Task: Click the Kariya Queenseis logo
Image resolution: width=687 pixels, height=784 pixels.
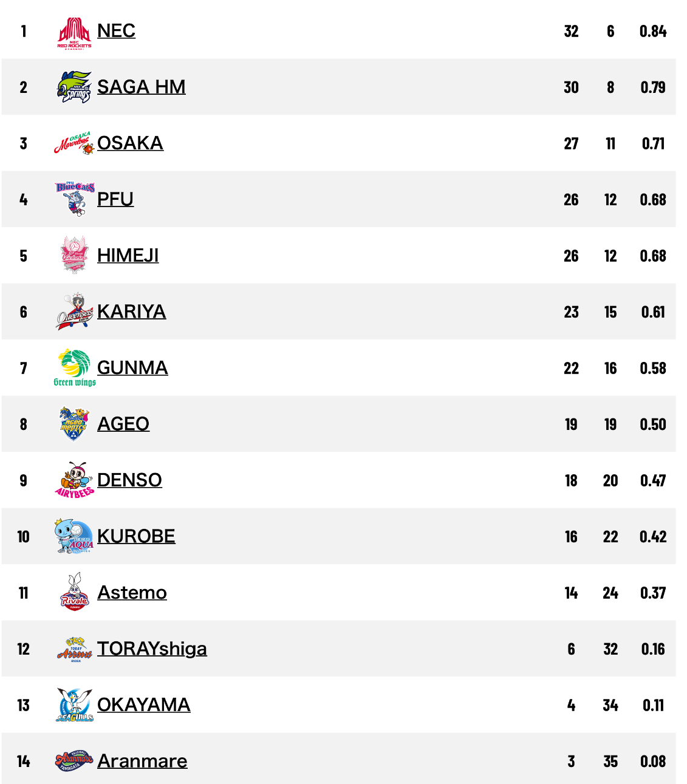Action: 75,312
